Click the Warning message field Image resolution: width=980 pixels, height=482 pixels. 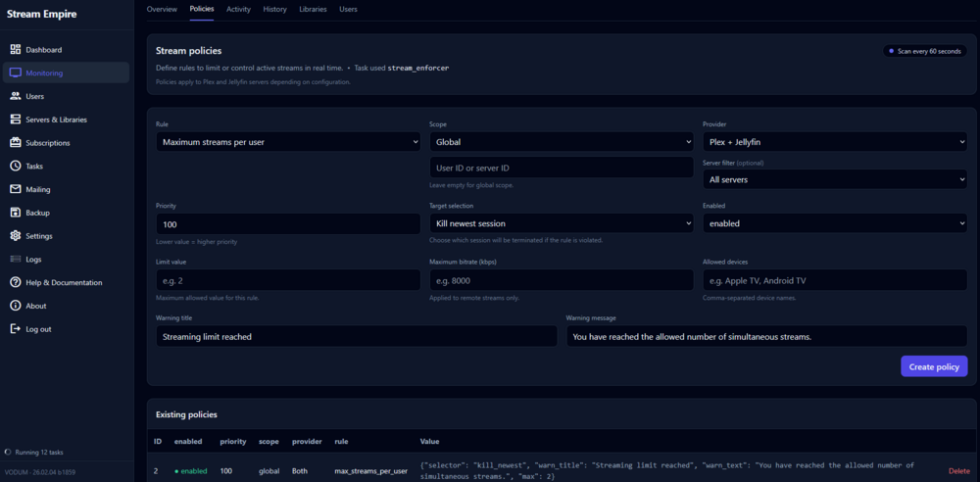click(767, 336)
